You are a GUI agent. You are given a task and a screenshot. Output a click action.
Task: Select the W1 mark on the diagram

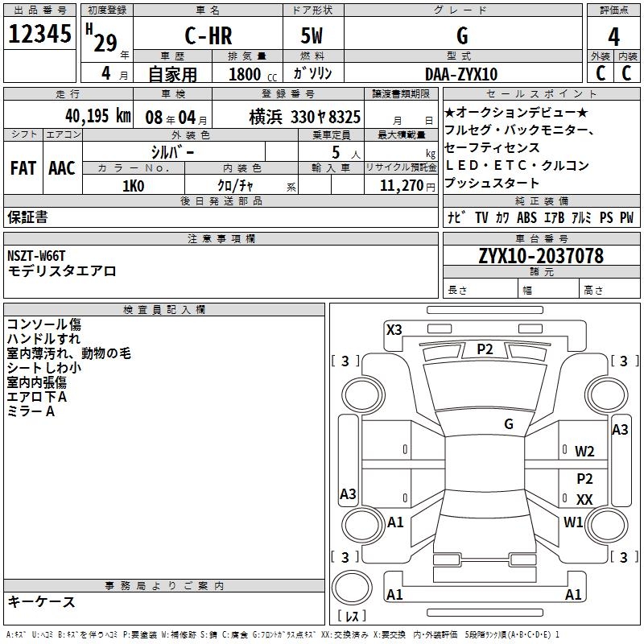coord(573,522)
